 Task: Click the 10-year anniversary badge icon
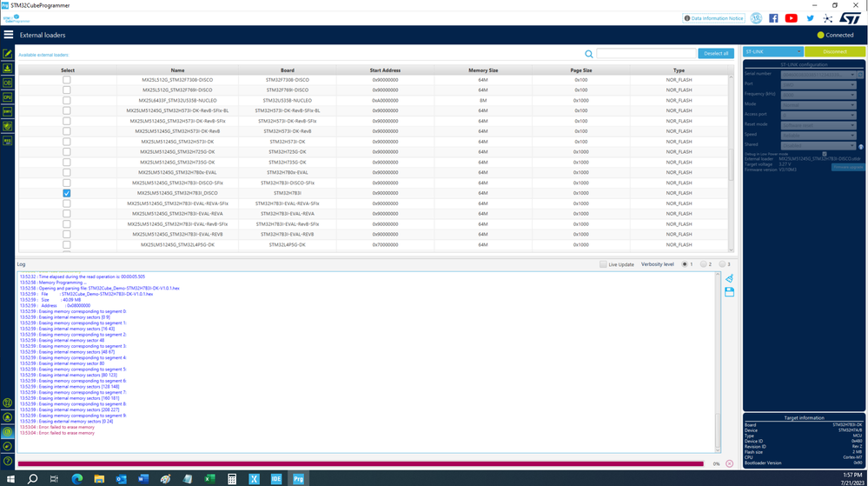click(x=756, y=18)
